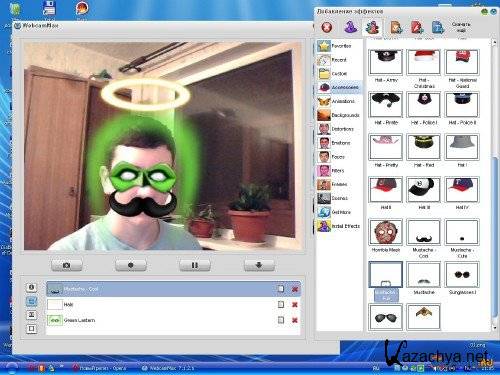Image resolution: width=500 pixels, height=375 pixels.
Task: Click the third side strip icon
Action: tap(31, 315)
